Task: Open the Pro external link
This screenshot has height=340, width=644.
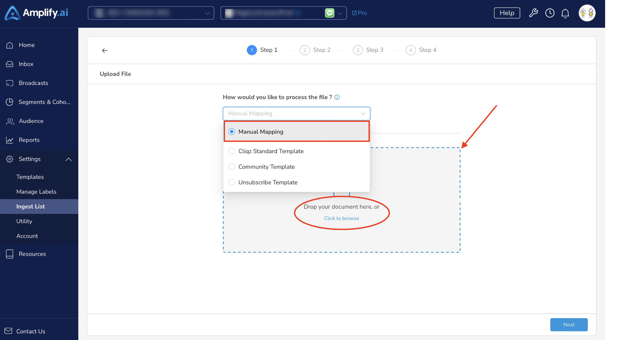Action: tap(359, 13)
